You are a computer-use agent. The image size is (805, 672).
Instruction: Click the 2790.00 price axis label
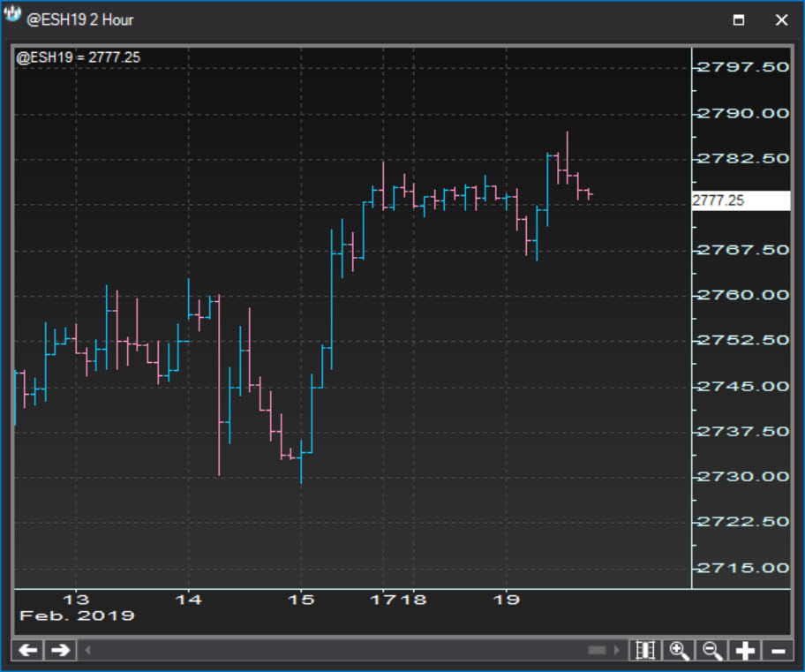(743, 113)
